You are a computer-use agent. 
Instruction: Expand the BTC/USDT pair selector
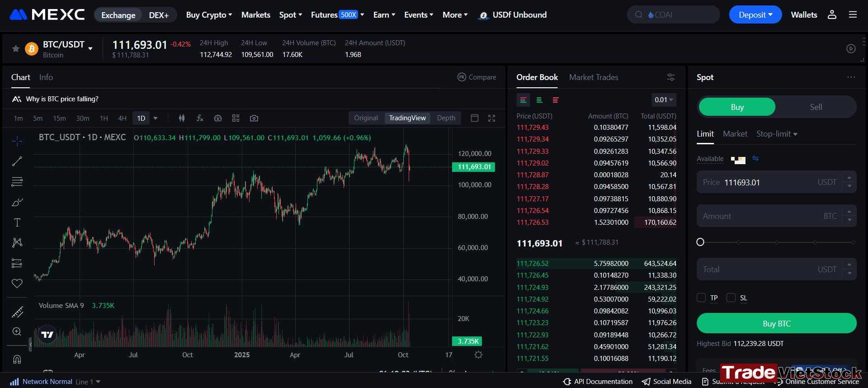pyautogui.click(x=90, y=48)
